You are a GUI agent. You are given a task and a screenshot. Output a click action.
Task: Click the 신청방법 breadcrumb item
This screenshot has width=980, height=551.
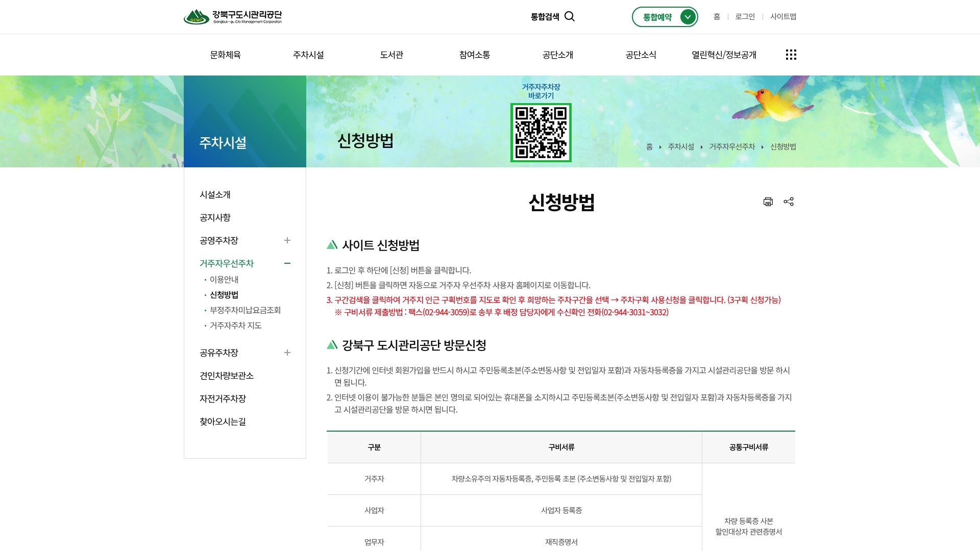pos(783,147)
